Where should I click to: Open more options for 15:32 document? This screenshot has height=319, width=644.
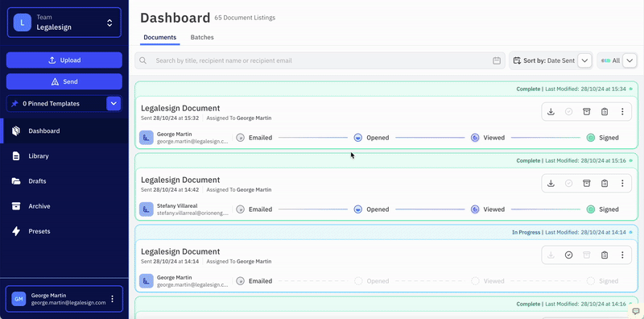point(622,111)
